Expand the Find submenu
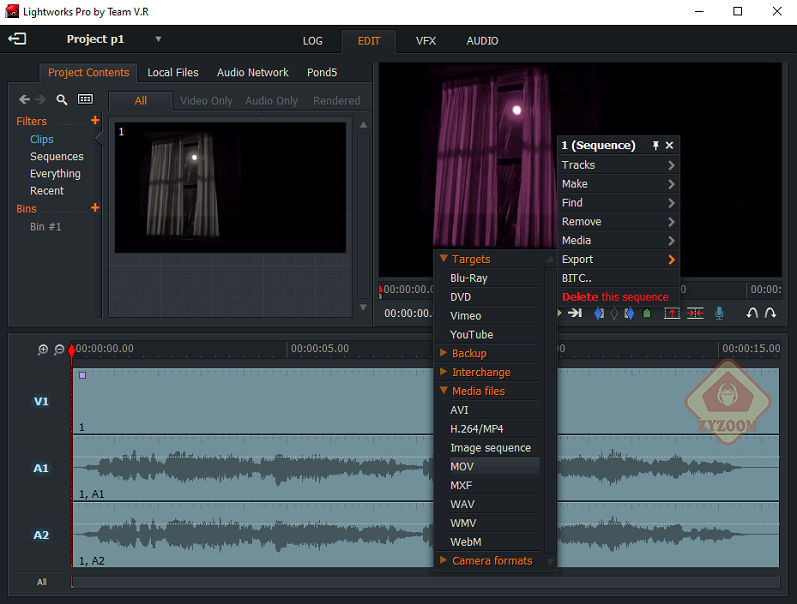Image resolution: width=797 pixels, height=604 pixels. tap(618, 203)
